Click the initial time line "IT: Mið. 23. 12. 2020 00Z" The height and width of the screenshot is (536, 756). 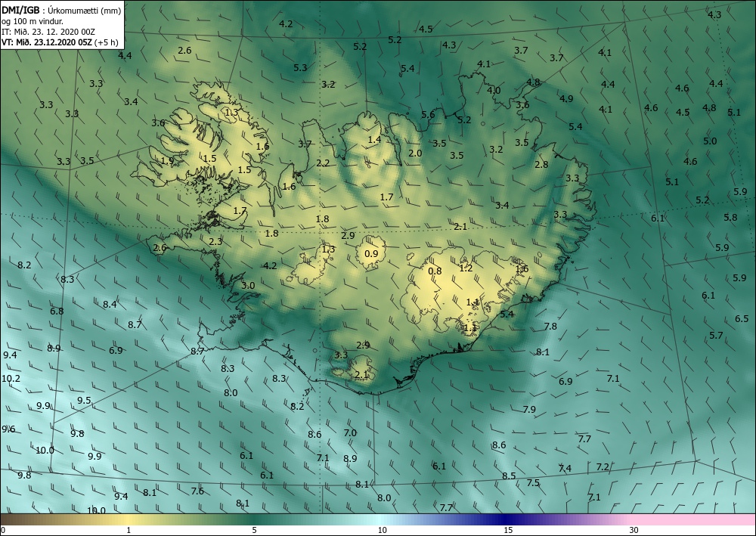(48, 31)
